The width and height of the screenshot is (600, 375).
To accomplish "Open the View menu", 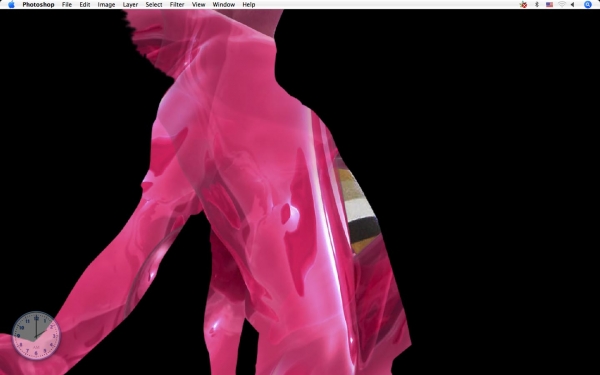I will [x=198, y=5].
